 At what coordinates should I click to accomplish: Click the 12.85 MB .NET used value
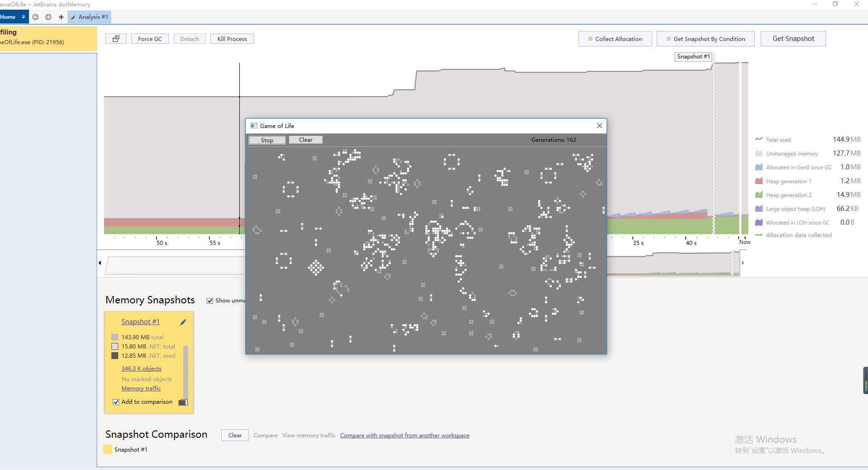[148, 356]
